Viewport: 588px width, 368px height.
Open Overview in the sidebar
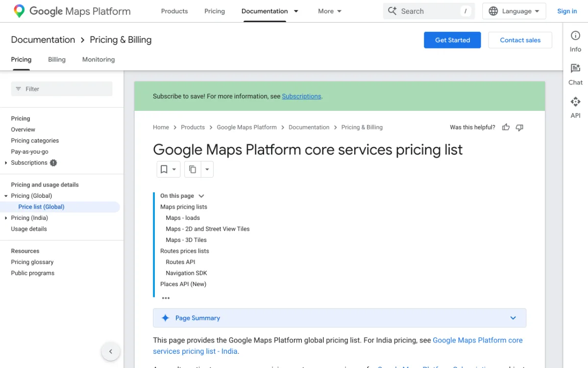[x=23, y=130]
